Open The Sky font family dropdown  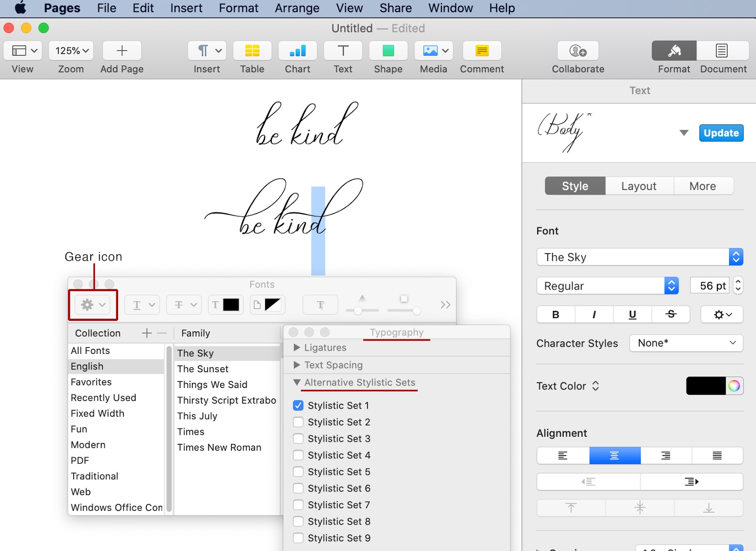pos(640,257)
